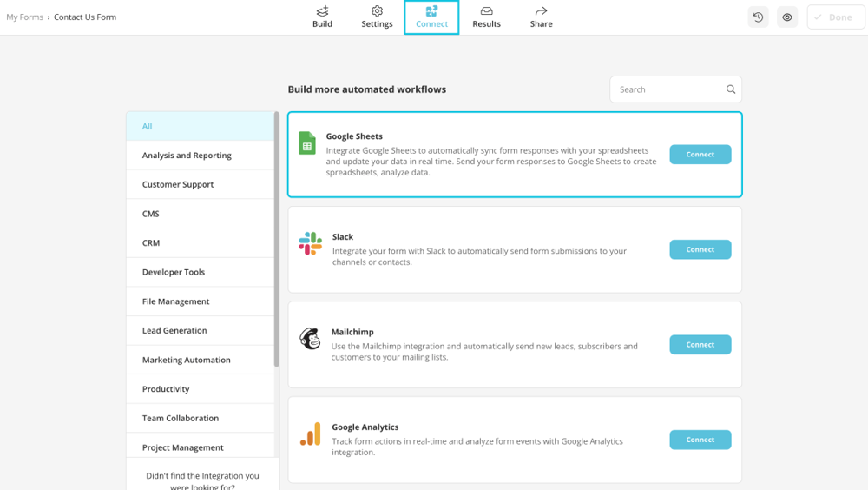
Task: Click the Slack logo icon
Action: 310,243
